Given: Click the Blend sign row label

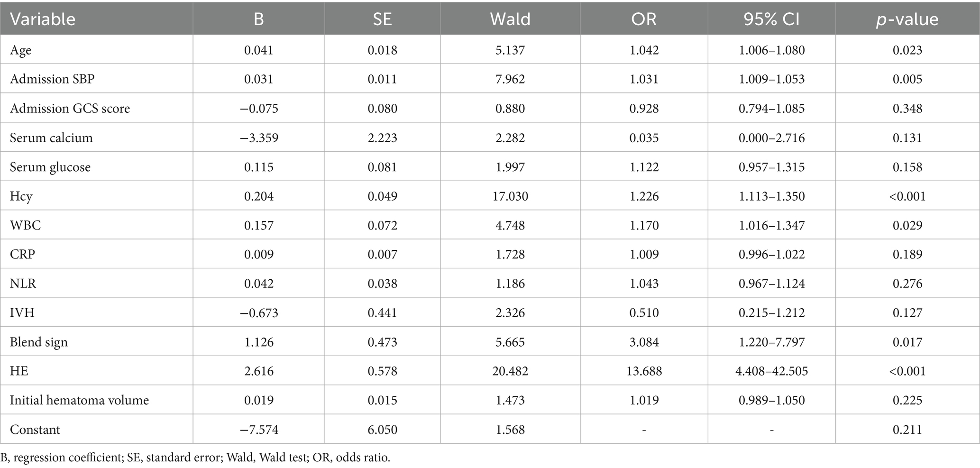Looking at the screenshot, I should click(x=39, y=342).
